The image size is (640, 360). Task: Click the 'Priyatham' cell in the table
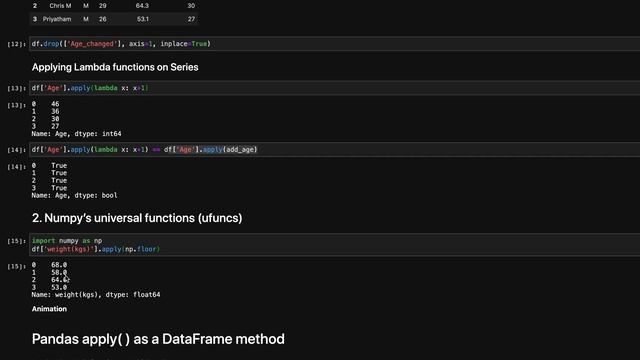57,19
